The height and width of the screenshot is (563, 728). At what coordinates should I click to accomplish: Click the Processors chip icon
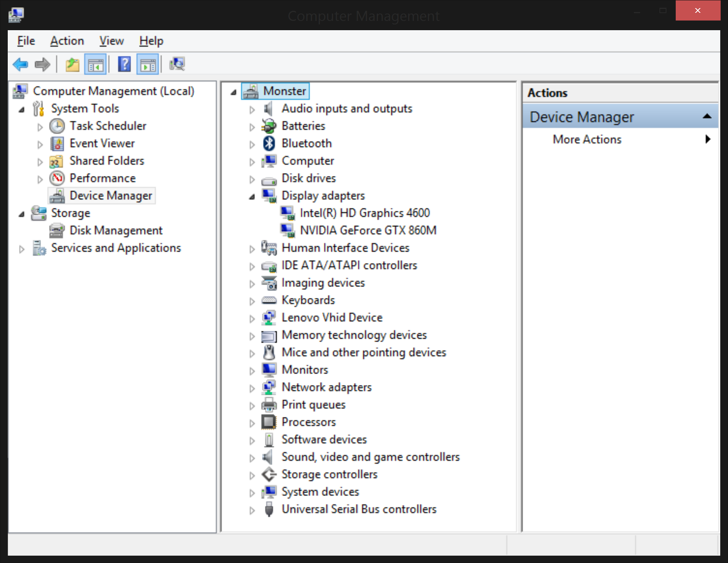pyautogui.click(x=269, y=422)
